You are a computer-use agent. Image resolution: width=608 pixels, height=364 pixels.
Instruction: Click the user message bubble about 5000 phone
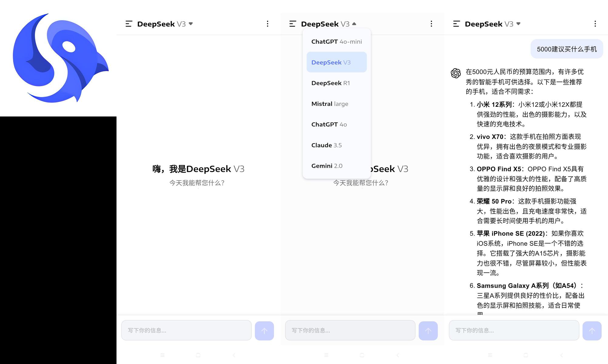(566, 49)
